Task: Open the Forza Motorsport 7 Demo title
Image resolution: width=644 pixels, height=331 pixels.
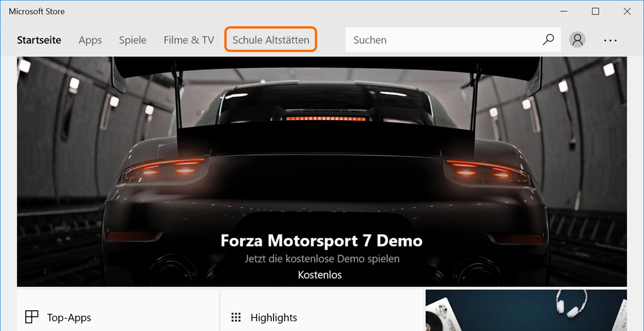Action: [x=321, y=240]
